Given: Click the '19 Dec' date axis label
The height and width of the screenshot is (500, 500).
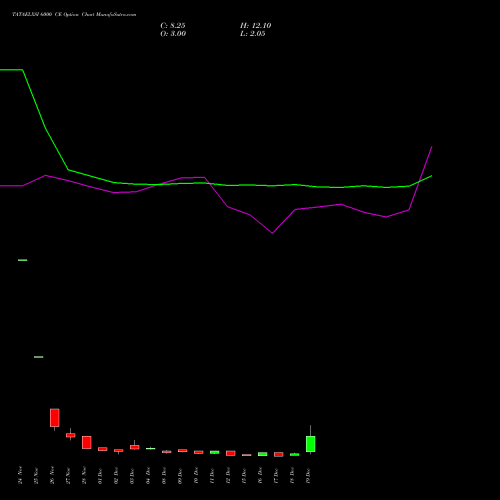Looking at the screenshot, I should [x=308, y=475].
